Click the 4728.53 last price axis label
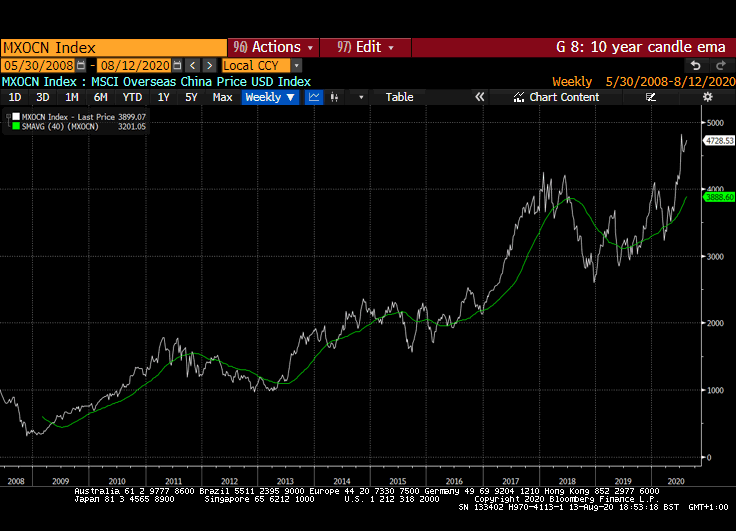Image resolution: width=736 pixels, height=531 pixels. click(x=719, y=140)
